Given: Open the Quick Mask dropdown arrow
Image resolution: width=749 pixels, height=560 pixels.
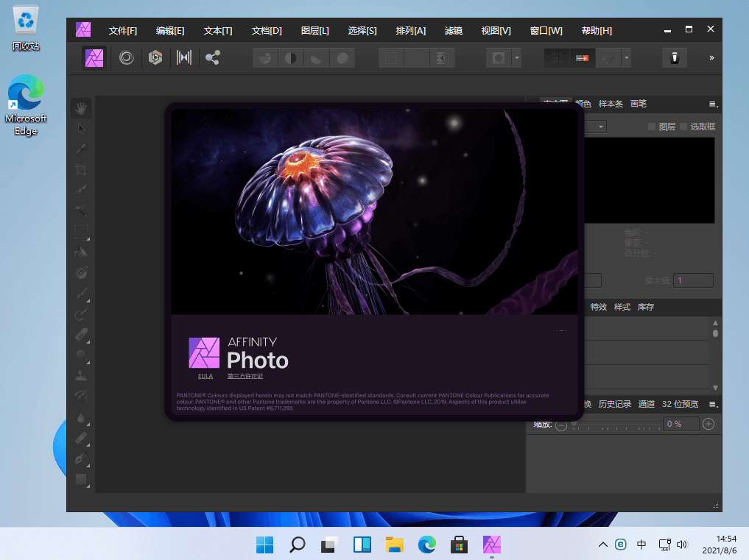Looking at the screenshot, I should pos(516,58).
